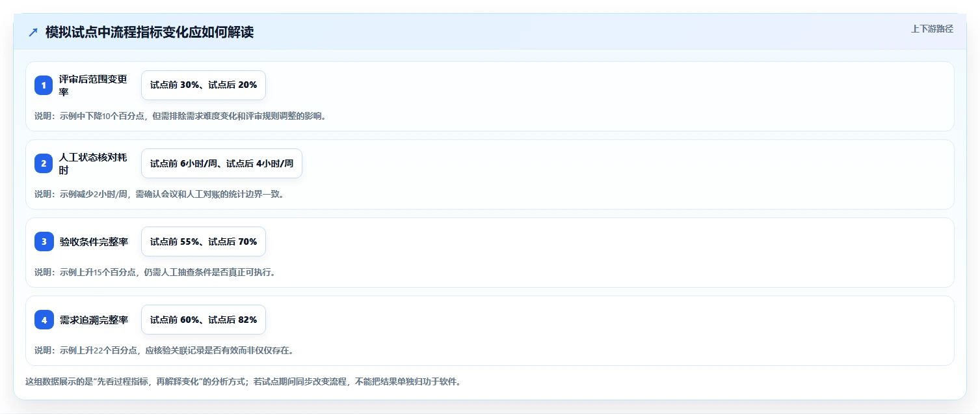This screenshot has height=414, width=980.
Task: Select the 人工状态核对耗时 metric label
Action: 94,163
